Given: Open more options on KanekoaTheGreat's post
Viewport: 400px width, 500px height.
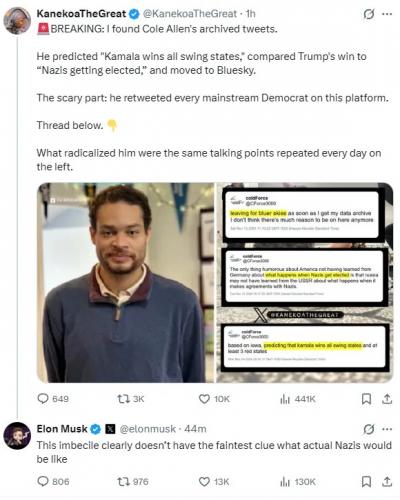Looking at the screenshot, I should 387,14.
